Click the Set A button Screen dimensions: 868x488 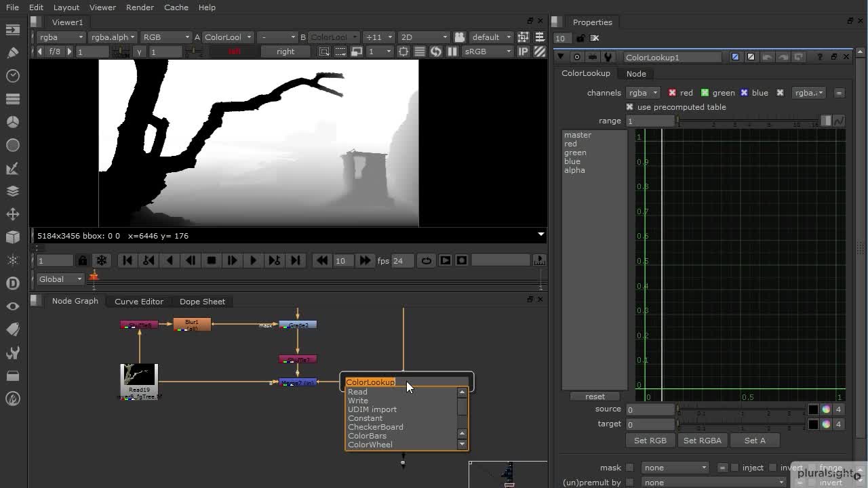coord(755,441)
